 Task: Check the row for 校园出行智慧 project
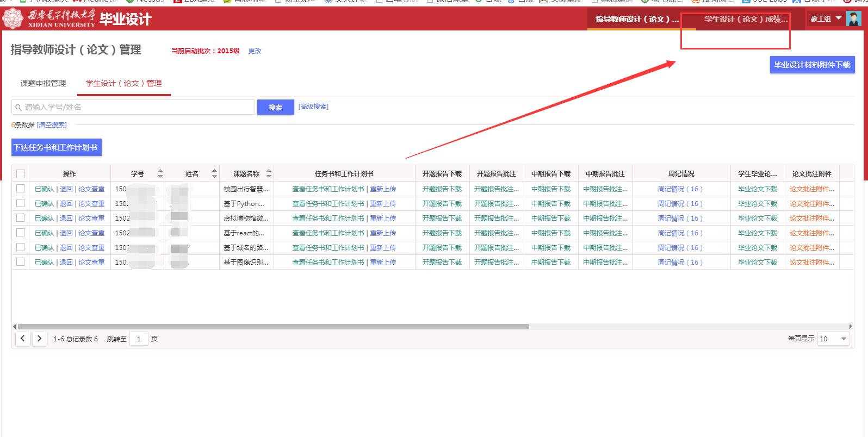21,189
